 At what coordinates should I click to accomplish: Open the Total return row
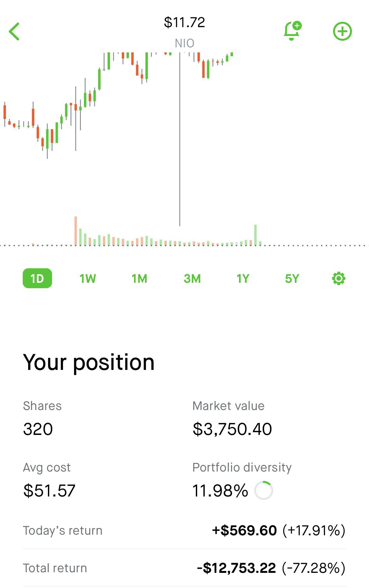[184, 568]
